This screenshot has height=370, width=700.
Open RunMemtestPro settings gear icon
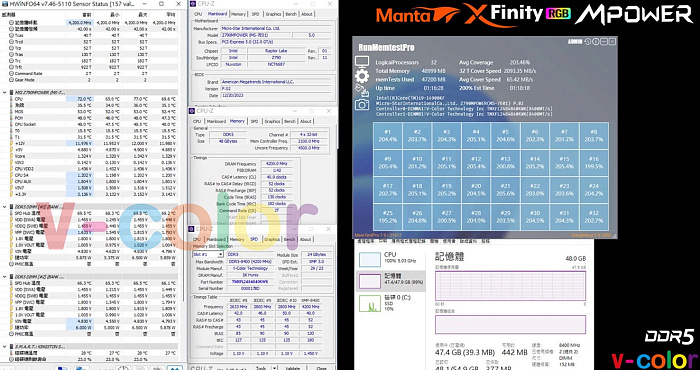pyautogui.click(x=362, y=76)
